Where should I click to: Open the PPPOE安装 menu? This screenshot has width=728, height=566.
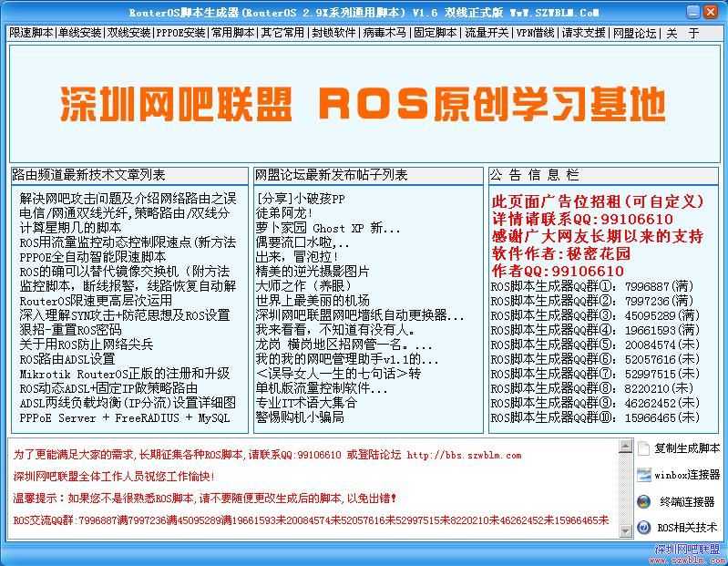pyautogui.click(x=180, y=33)
